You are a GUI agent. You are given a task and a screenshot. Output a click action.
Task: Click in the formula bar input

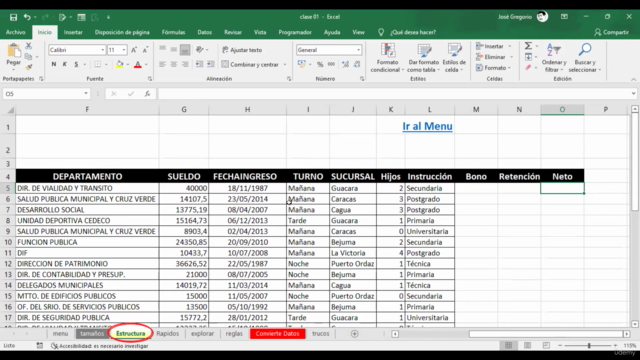click(x=394, y=94)
